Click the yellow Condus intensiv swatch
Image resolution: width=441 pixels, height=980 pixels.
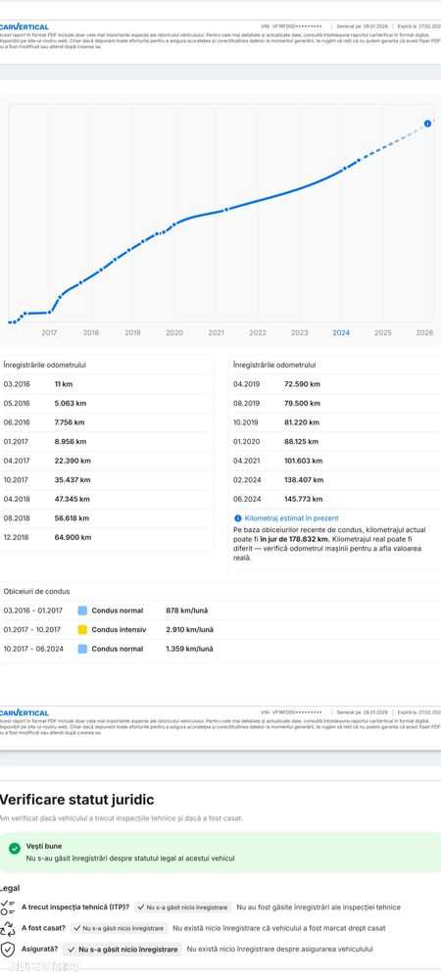point(82,630)
